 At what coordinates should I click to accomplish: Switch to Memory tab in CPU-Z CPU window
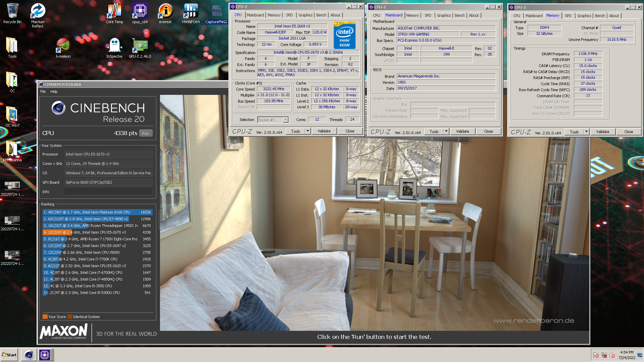coord(274,15)
